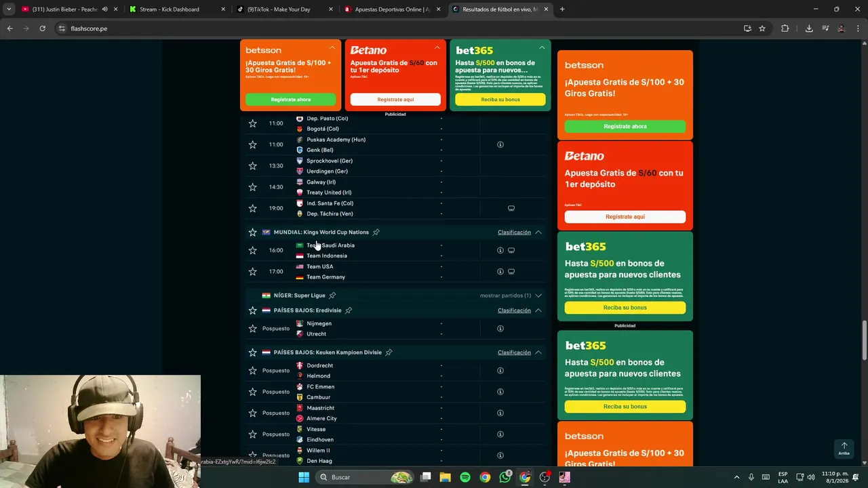The image size is (868, 488).
Task: Open info icon for Team USA vs Team Germany
Action: tap(500, 271)
